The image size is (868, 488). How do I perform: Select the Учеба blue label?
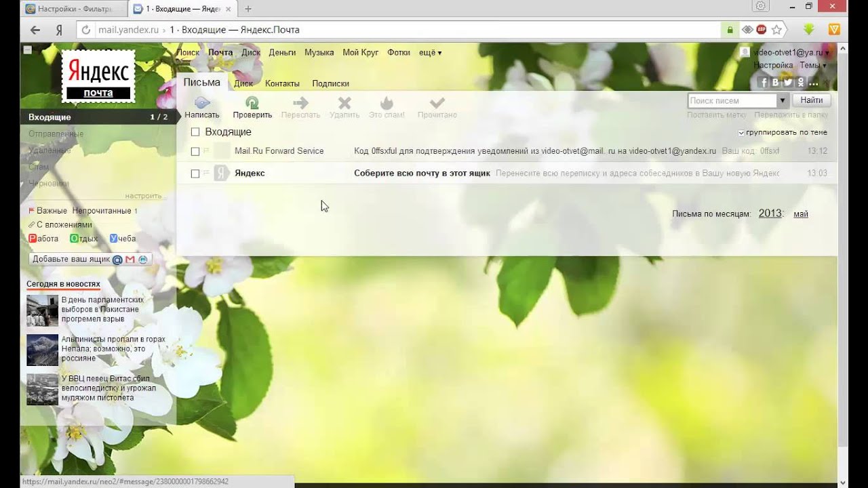123,239
